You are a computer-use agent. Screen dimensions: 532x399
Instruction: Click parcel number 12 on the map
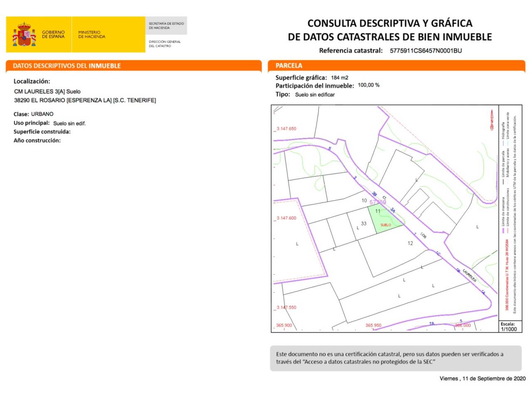pyautogui.click(x=410, y=243)
